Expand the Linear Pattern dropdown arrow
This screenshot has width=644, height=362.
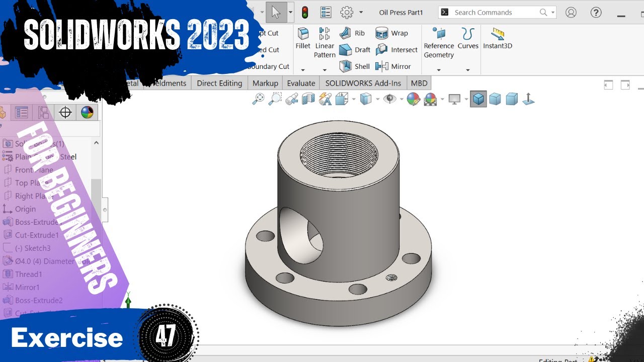click(x=325, y=70)
